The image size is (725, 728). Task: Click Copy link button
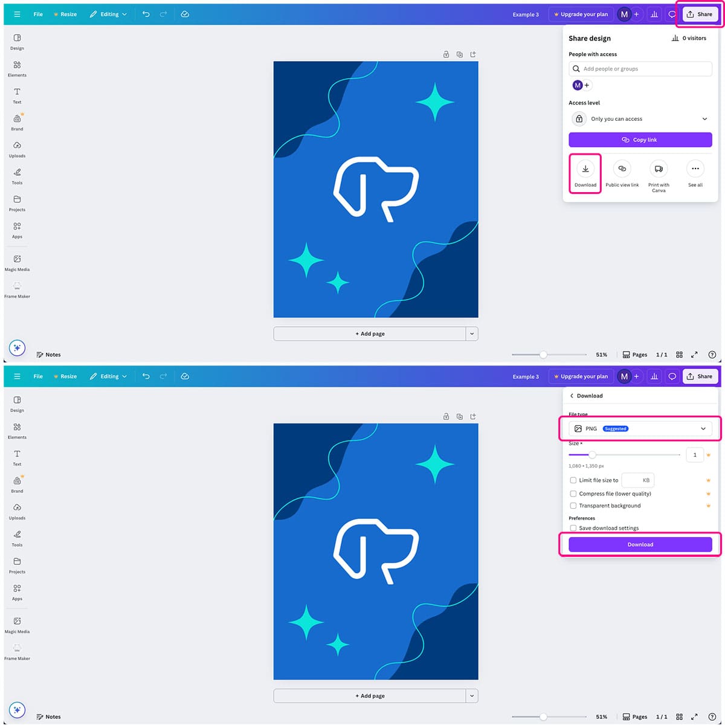640,140
